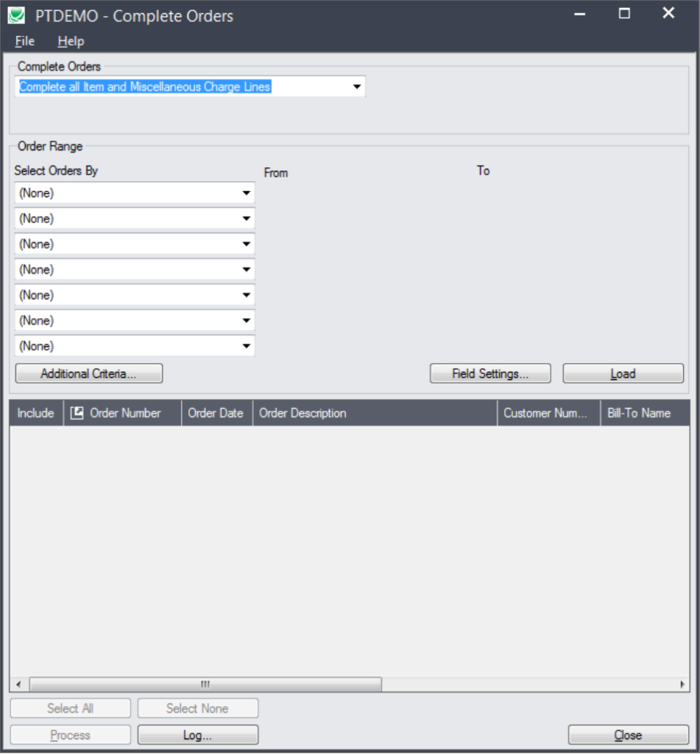700x754 pixels.
Task: Click the "To" label
Action: 483,171
